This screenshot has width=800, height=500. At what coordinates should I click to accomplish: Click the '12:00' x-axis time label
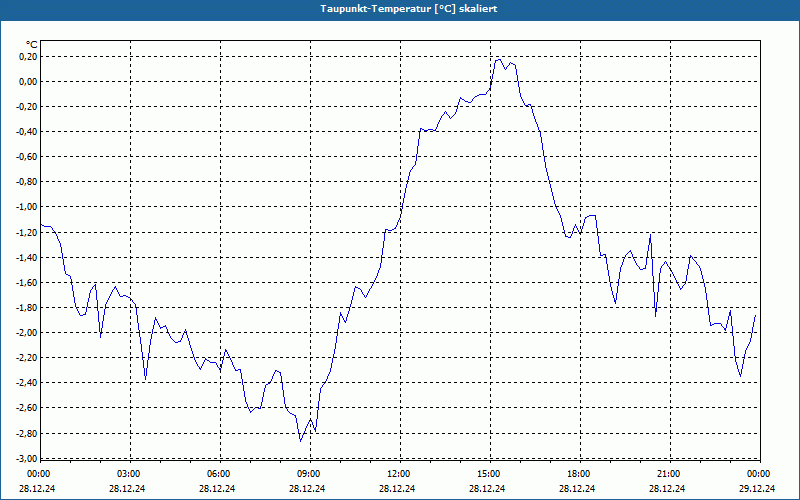(x=397, y=474)
